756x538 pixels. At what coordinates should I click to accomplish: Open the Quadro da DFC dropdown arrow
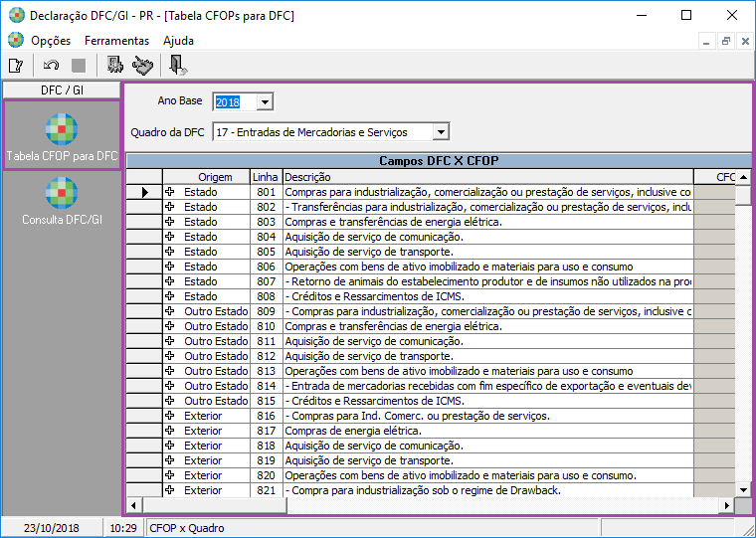[441, 132]
